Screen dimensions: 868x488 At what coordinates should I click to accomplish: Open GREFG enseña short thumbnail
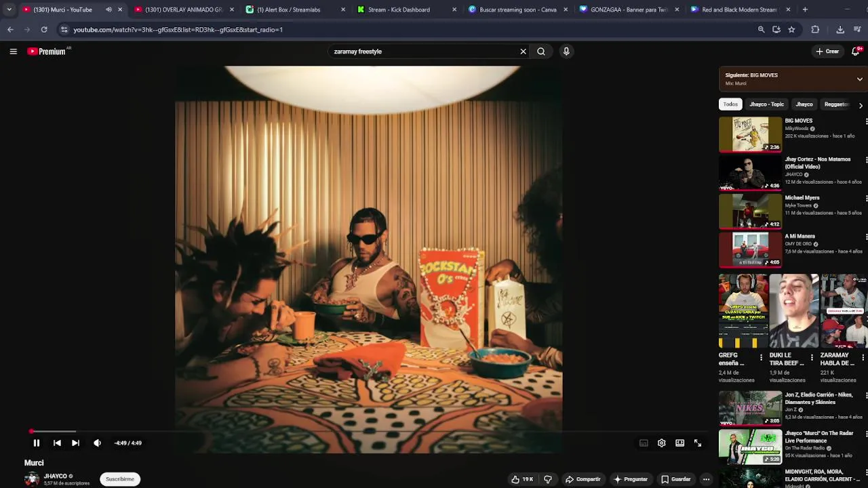743,311
